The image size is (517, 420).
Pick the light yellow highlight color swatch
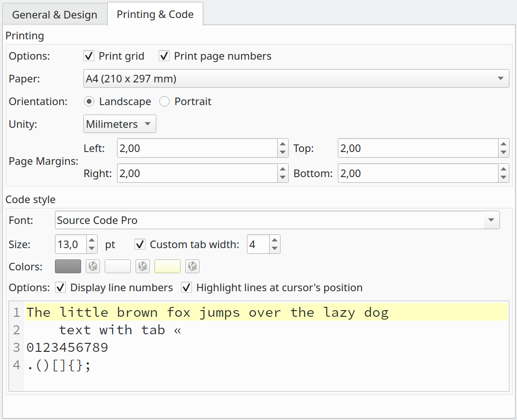click(x=167, y=267)
